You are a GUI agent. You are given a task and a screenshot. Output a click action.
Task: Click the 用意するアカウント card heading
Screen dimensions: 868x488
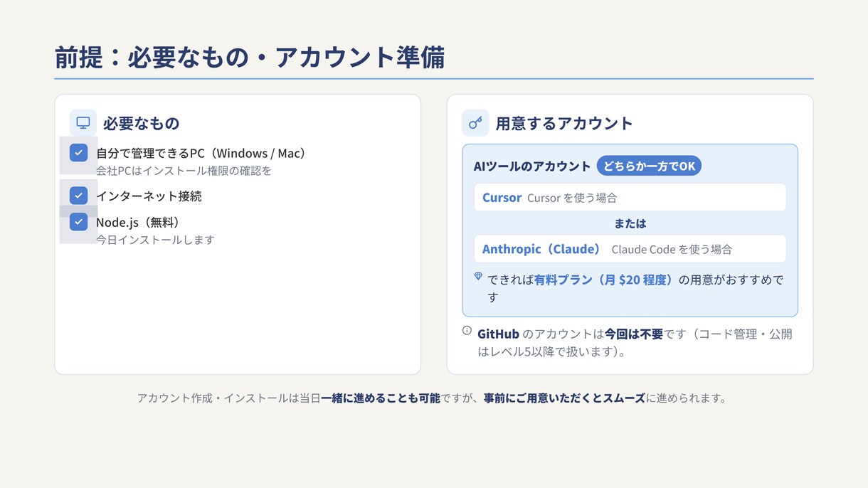point(564,123)
